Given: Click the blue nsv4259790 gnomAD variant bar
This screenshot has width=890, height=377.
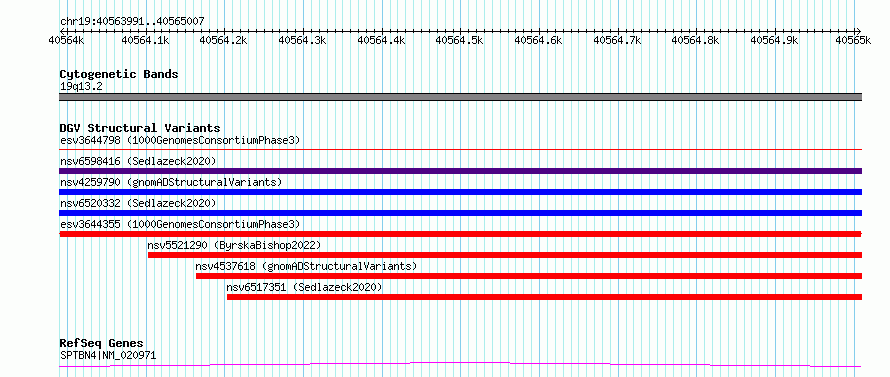Looking at the screenshot, I should tap(460, 192).
